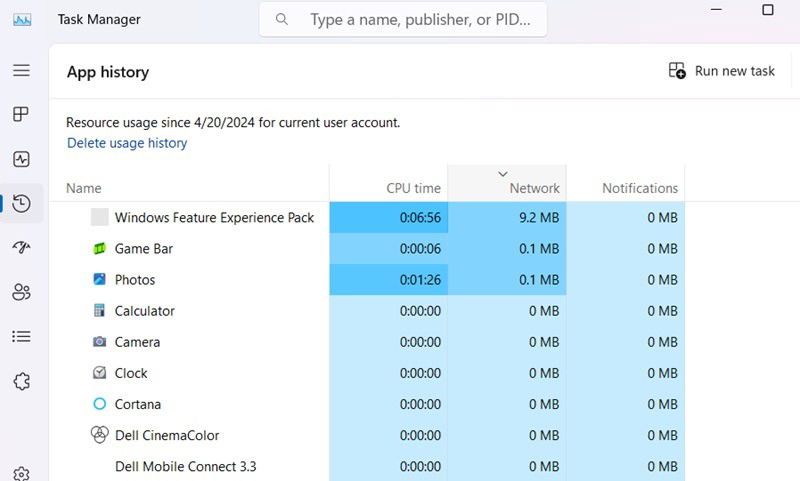The image size is (800, 481).
Task: Switch to the Users page icon
Action: 21,292
